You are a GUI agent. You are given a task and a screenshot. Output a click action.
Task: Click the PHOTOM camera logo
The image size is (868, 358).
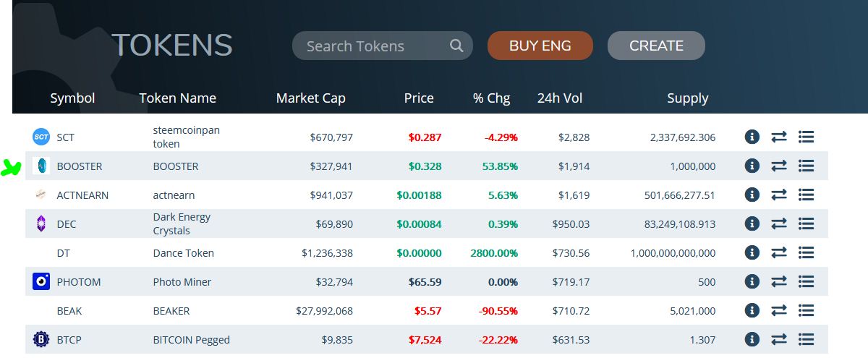(x=41, y=281)
